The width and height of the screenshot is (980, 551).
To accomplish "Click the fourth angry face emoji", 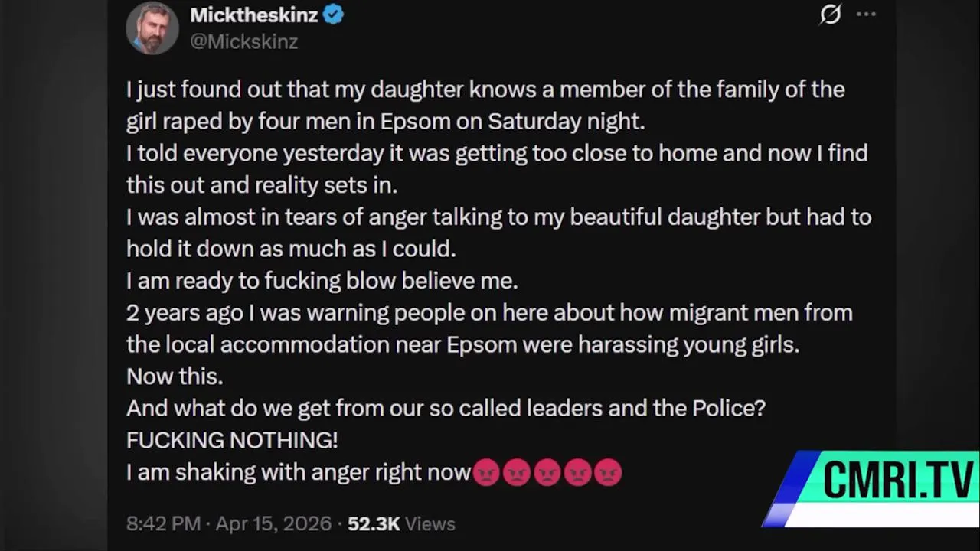I will coord(577,473).
